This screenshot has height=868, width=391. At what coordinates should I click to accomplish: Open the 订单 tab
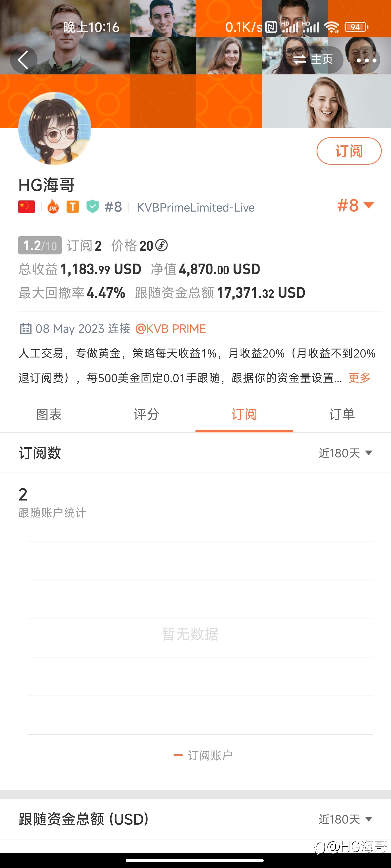pos(342,414)
